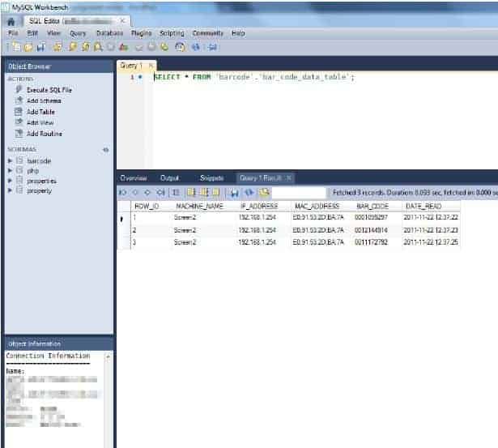The width and height of the screenshot is (498, 448).
Task: Open the Scripting menu
Action: (x=172, y=33)
